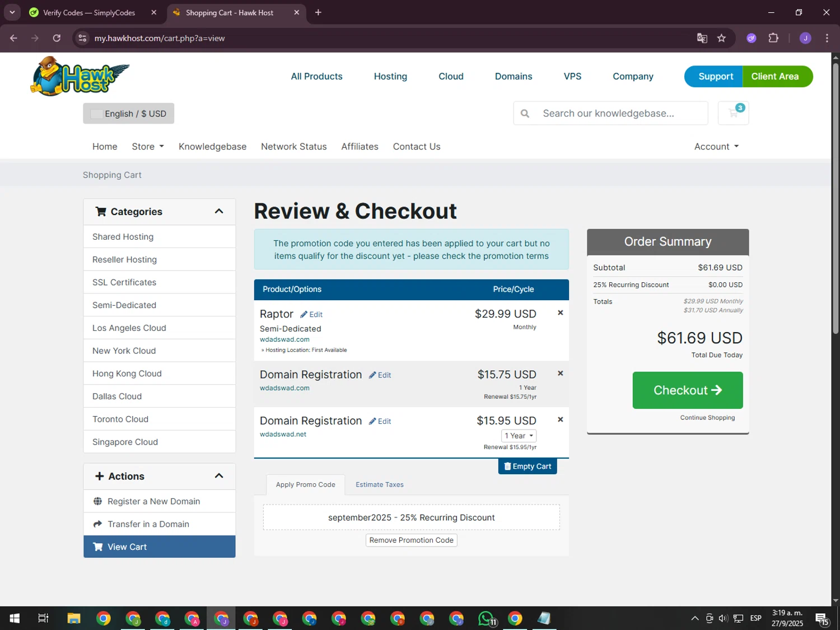Open the Chrome three-dot menu
The width and height of the screenshot is (840, 630).
click(827, 38)
